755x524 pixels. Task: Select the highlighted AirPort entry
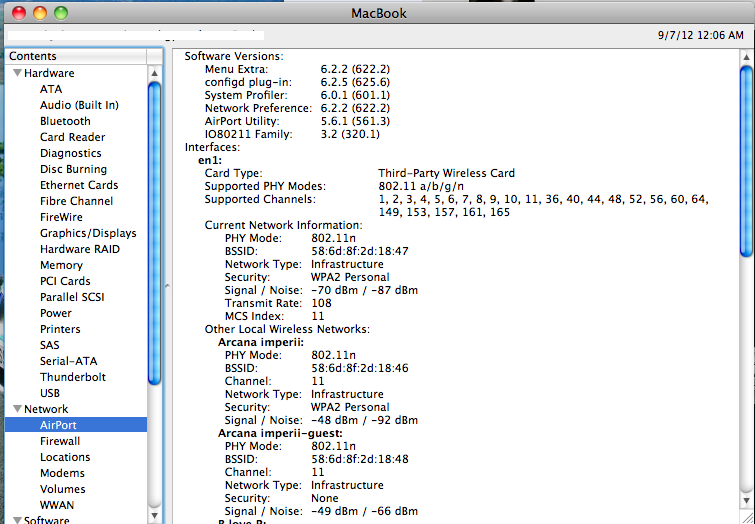[x=76, y=425]
